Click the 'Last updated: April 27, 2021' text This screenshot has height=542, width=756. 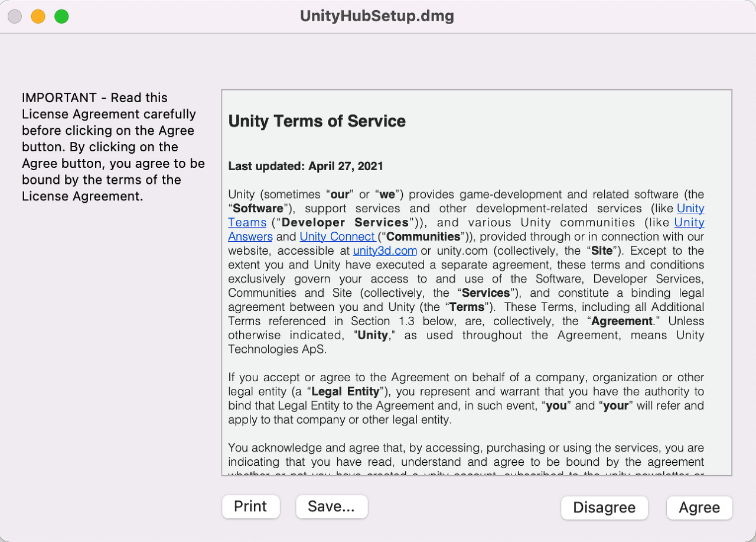tap(306, 166)
